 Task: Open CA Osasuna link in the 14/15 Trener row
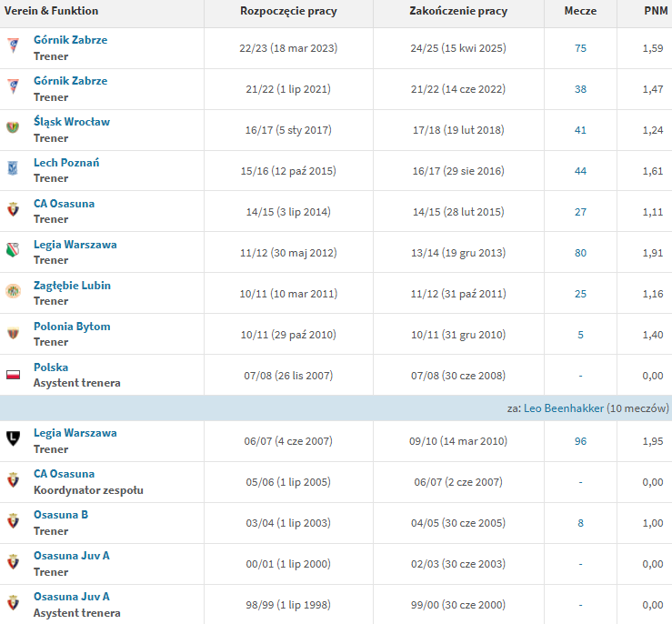coord(65,204)
